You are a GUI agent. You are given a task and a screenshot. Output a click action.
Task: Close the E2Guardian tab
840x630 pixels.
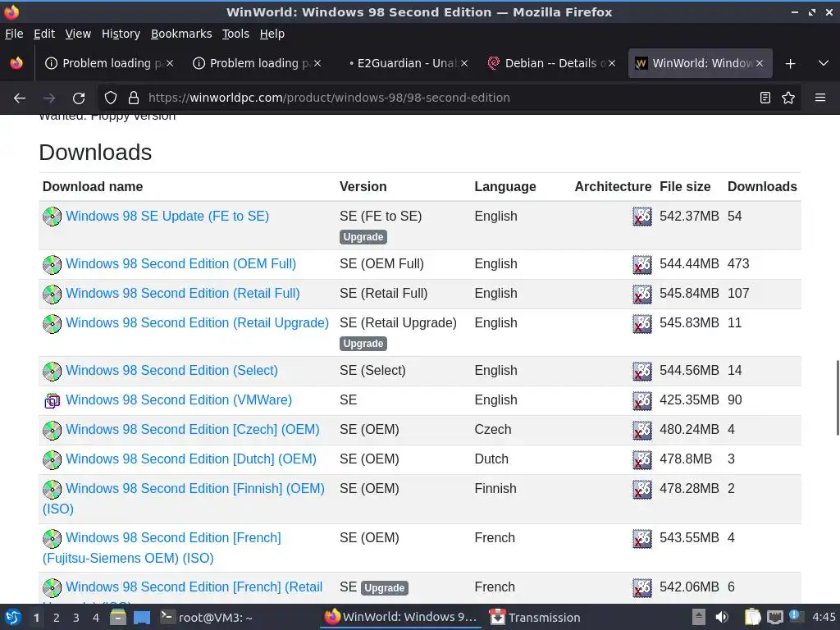click(x=464, y=63)
